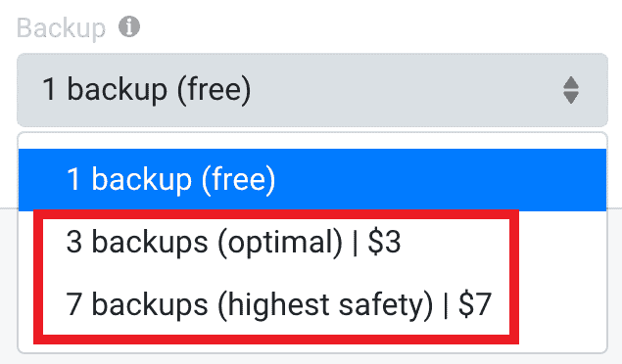The width and height of the screenshot is (622, 364).
Task: Collapse the Backup dropdown via its field
Action: pyautogui.click(x=312, y=90)
